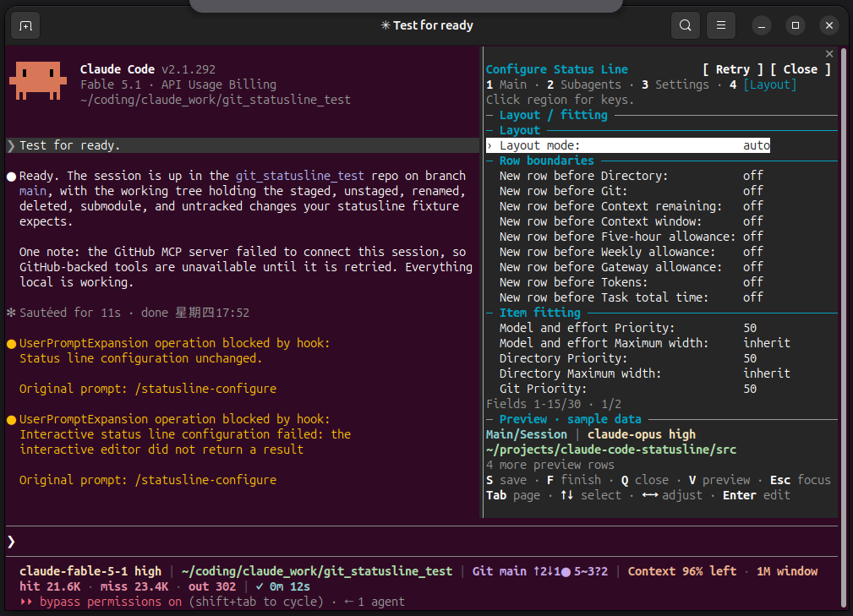The image size is (853, 616).
Task: Click '1M window' status segment
Action: [x=786, y=571]
